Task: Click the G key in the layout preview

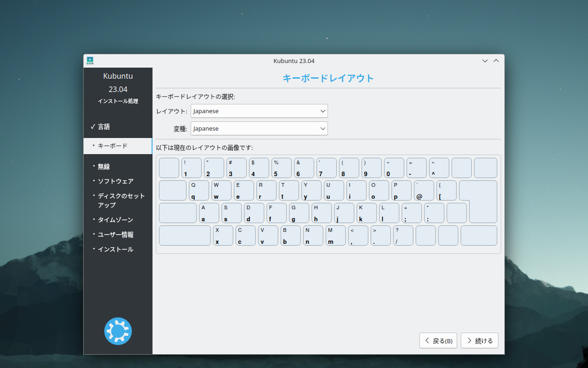Action: (x=299, y=213)
